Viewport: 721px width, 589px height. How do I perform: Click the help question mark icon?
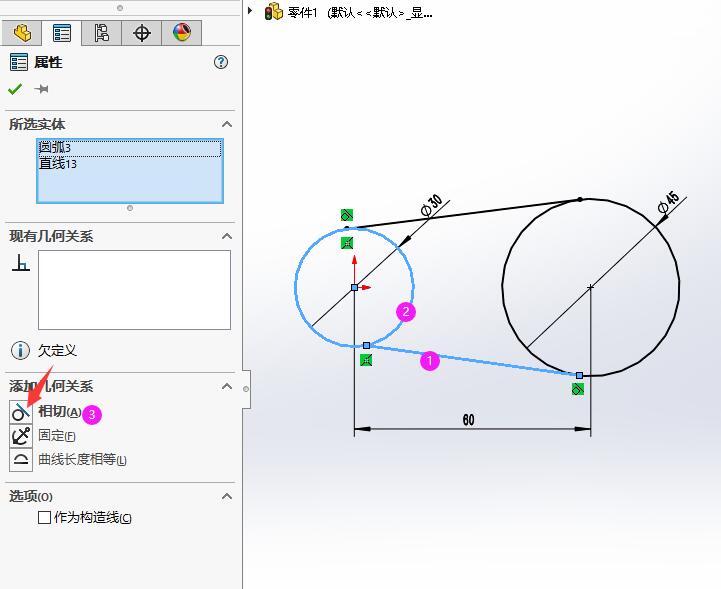pos(221,62)
